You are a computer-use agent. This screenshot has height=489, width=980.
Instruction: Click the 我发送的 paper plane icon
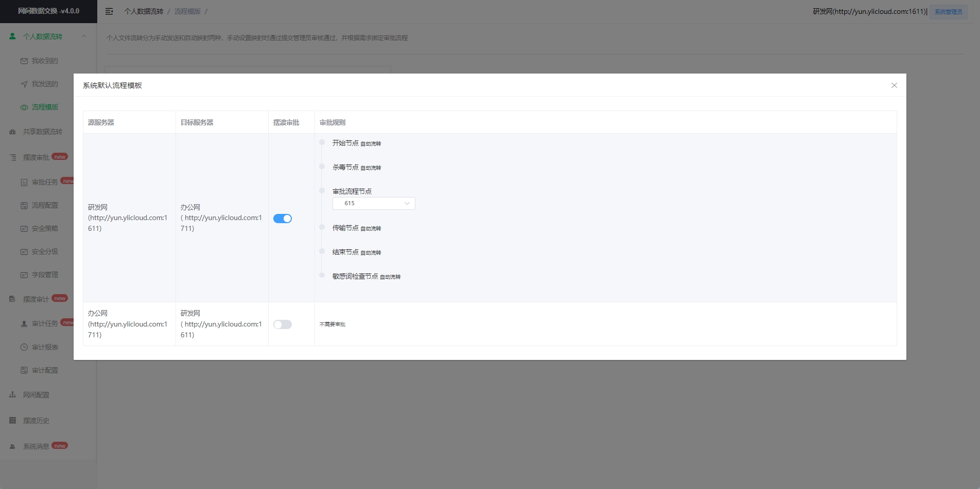[24, 84]
